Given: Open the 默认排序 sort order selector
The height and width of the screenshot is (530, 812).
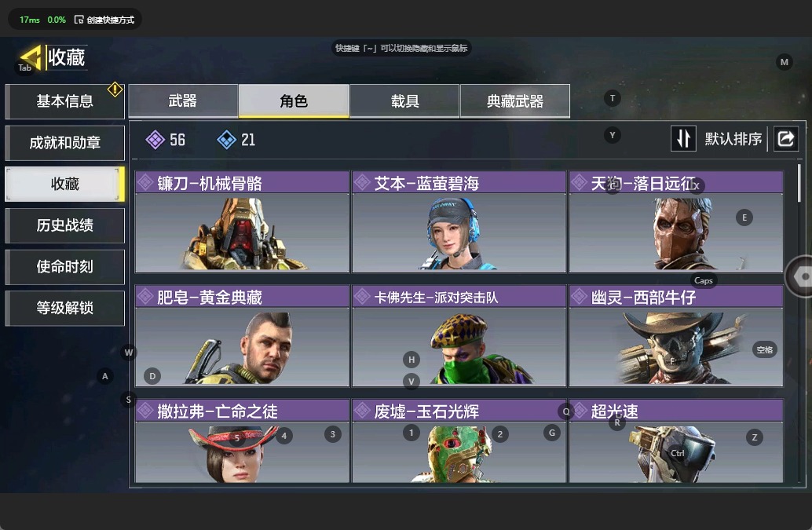Looking at the screenshot, I should click(x=733, y=139).
